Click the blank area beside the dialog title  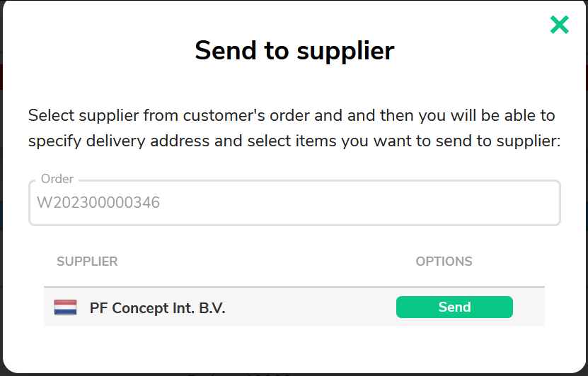(468, 51)
